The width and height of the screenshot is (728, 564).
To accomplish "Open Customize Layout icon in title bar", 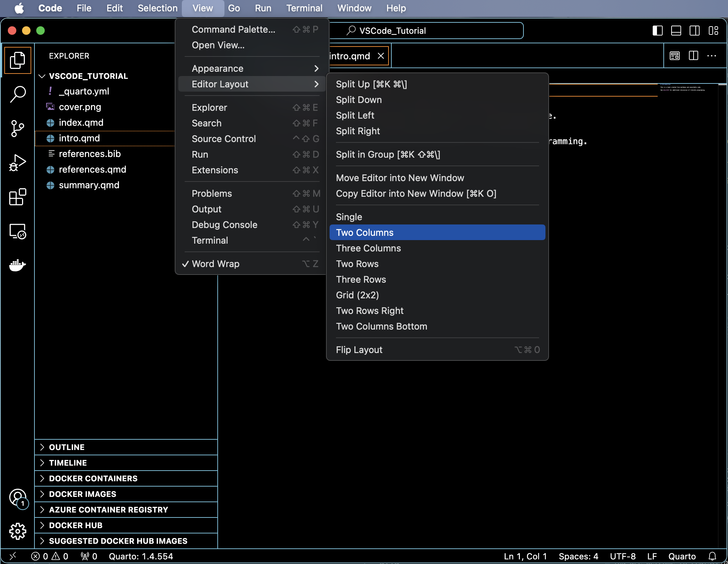I will [x=713, y=31].
